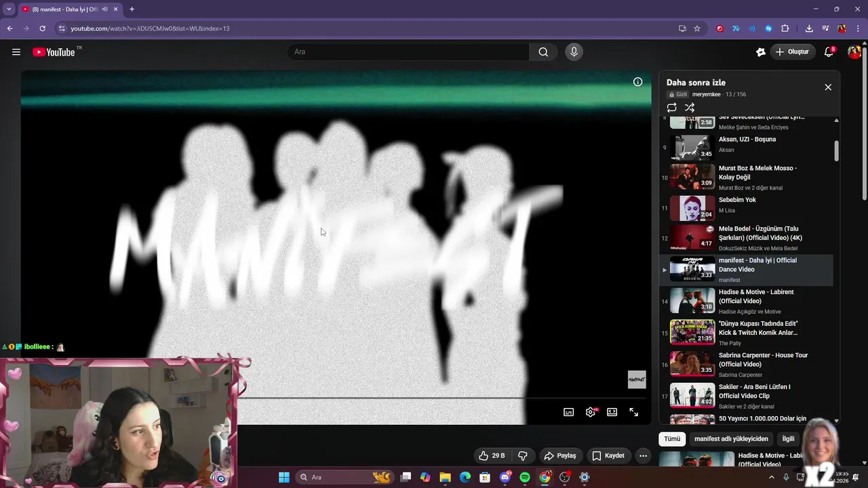The image size is (868, 488).
Task: Open Chrome media controls icon
Action: click(x=825, y=28)
